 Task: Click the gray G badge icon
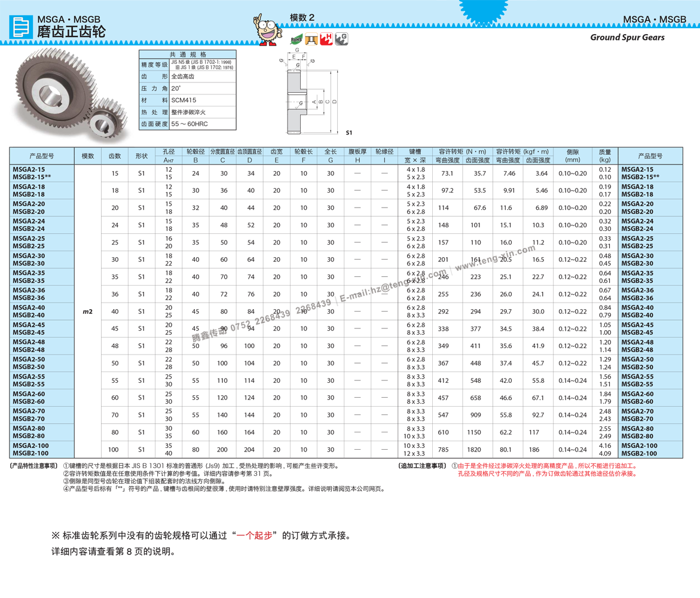click(341, 39)
